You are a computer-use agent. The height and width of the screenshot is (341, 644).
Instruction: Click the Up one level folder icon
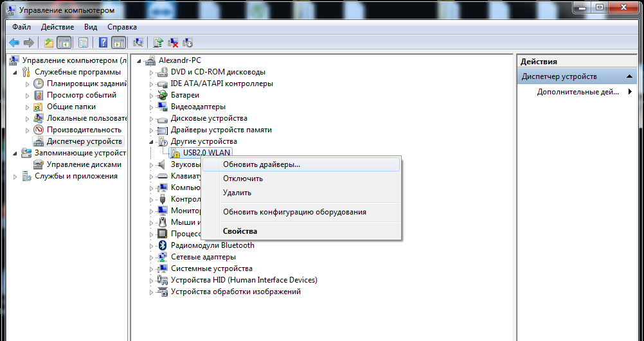point(49,43)
